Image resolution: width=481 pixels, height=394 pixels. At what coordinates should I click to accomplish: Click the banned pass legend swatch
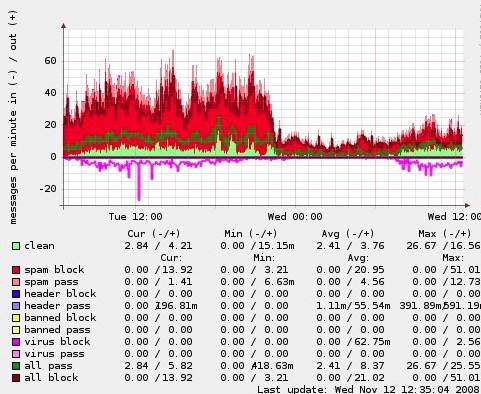[16, 330]
